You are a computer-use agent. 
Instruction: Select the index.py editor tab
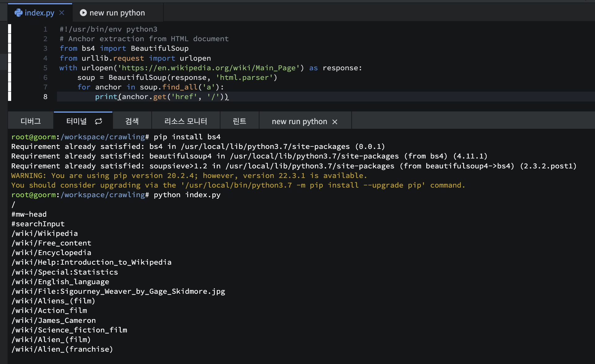[x=39, y=13]
